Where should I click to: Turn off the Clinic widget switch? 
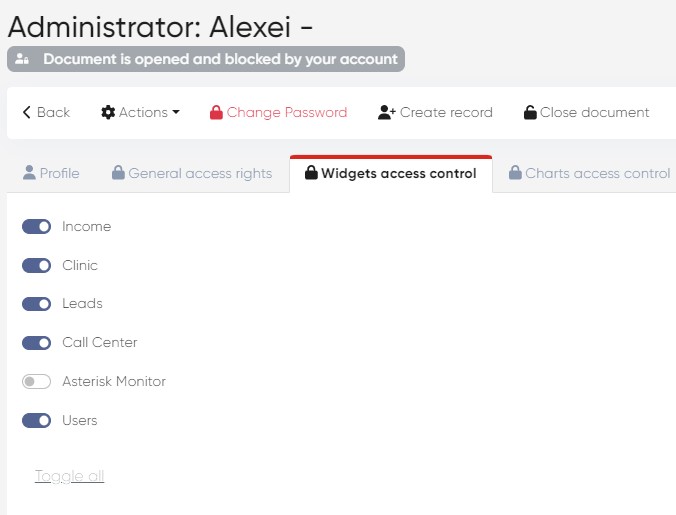pyautogui.click(x=37, y=266)
